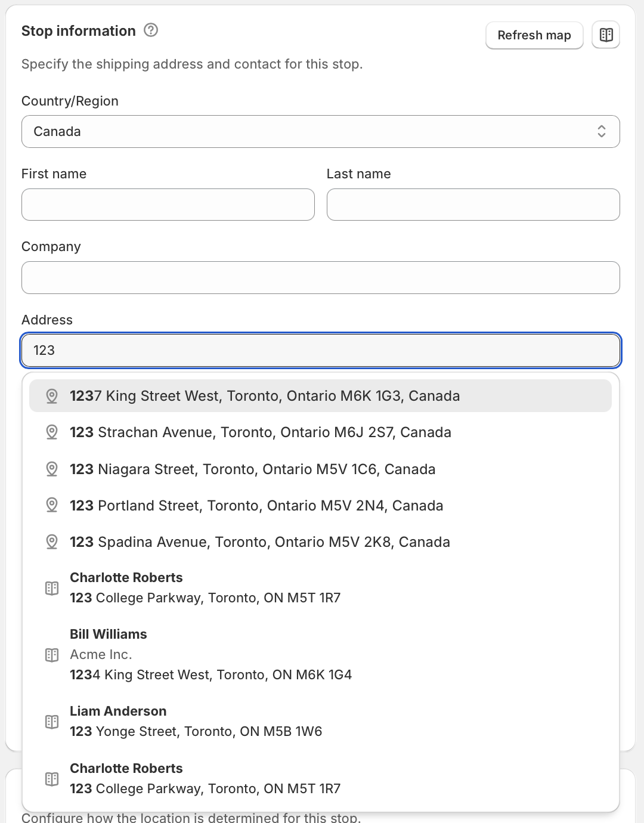Screen dimensions: 644x823
Task: Select 123 Spadina Avenue suggestion
Action: coord(321,542)
